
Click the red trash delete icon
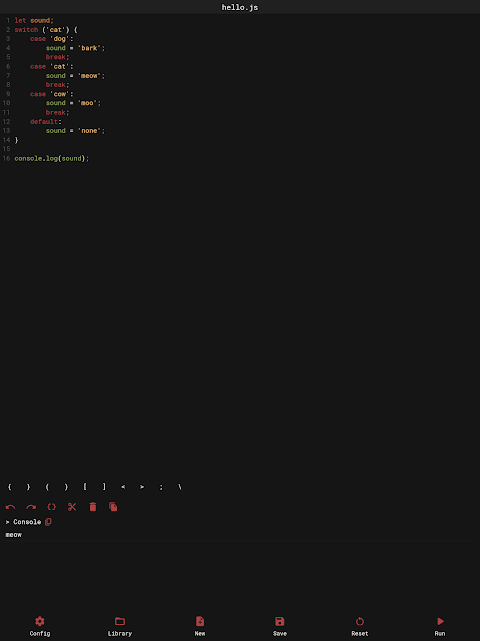point(93,507)
